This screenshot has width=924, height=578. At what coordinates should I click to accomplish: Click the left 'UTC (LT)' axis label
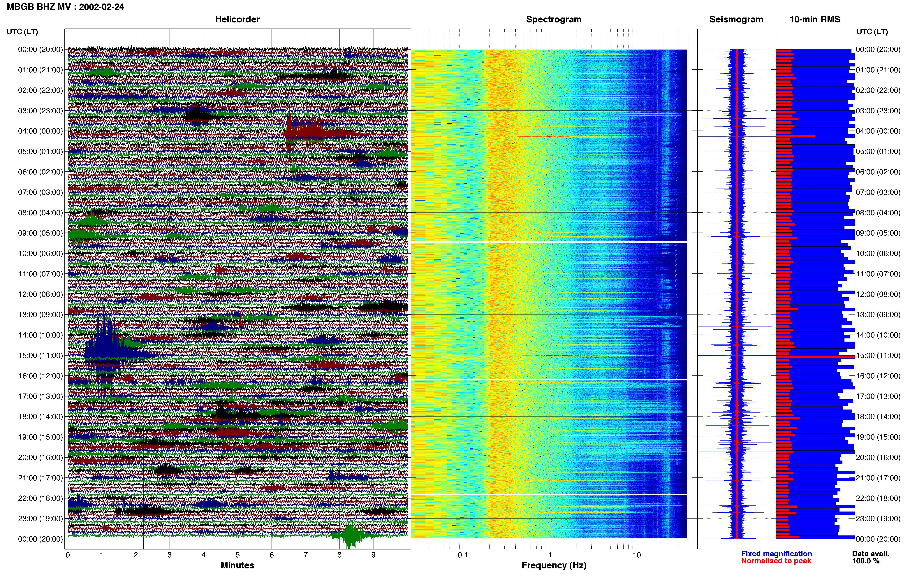click(22, 32)
